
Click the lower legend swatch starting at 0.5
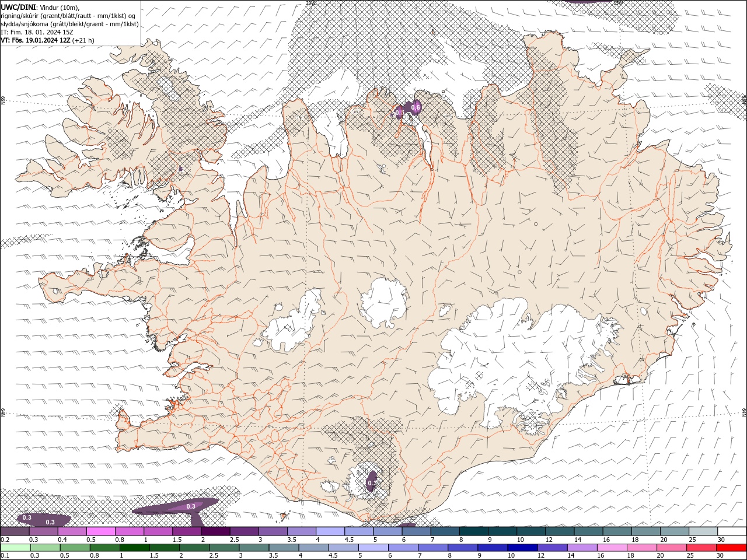point(75,548)
